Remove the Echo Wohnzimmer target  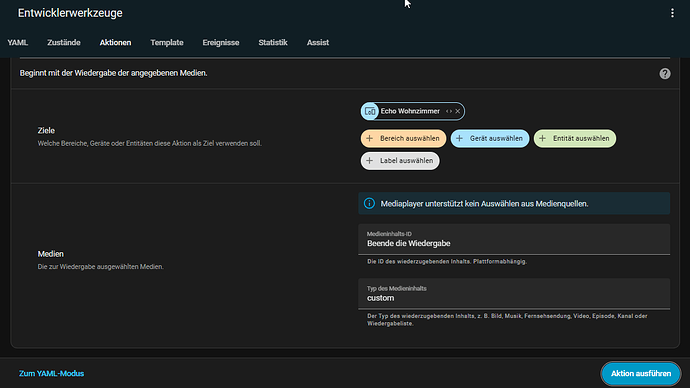458,111
